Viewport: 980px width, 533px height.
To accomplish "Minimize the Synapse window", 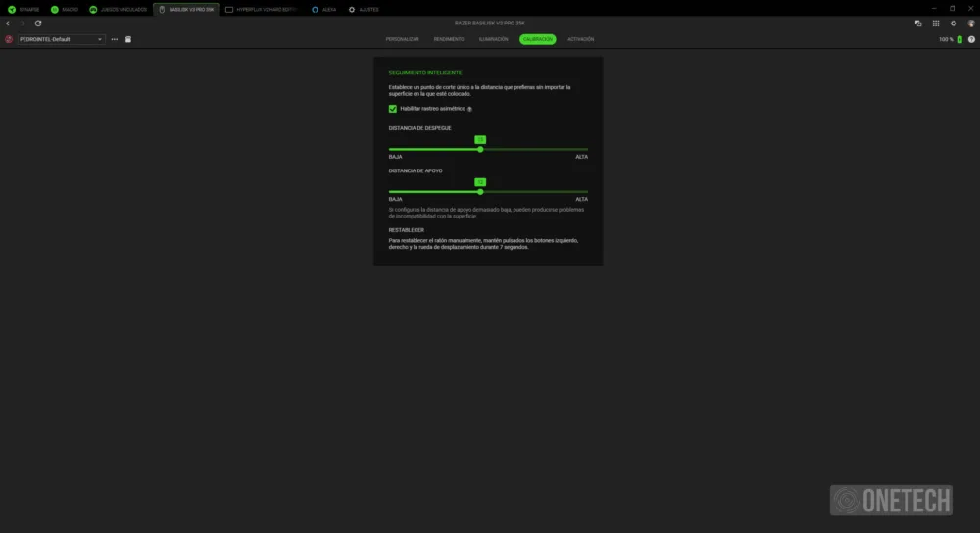I will point(934,9).
